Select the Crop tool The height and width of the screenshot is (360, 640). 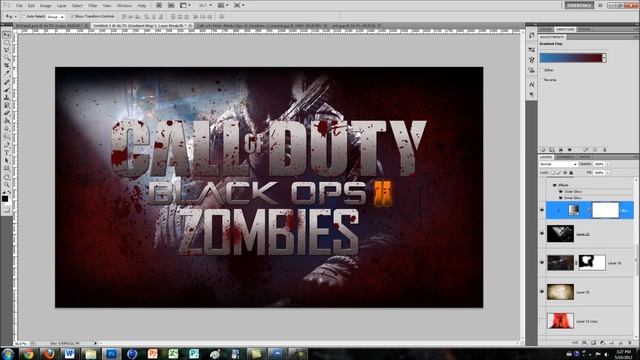coord(7,66)
